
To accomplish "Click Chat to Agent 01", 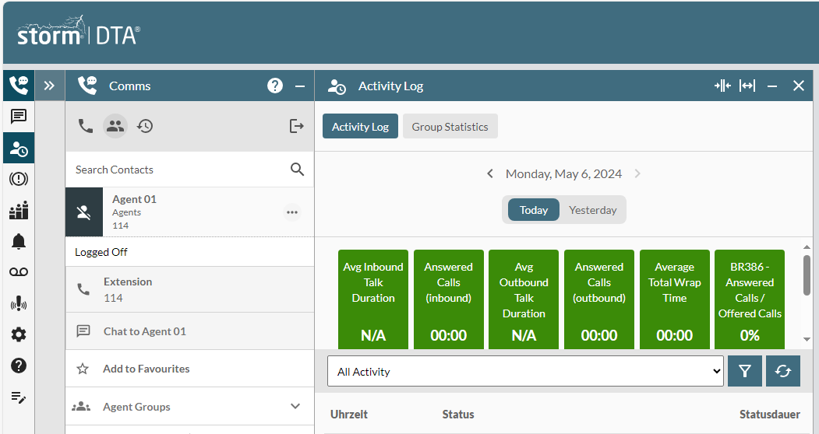I will click(145, 331).
